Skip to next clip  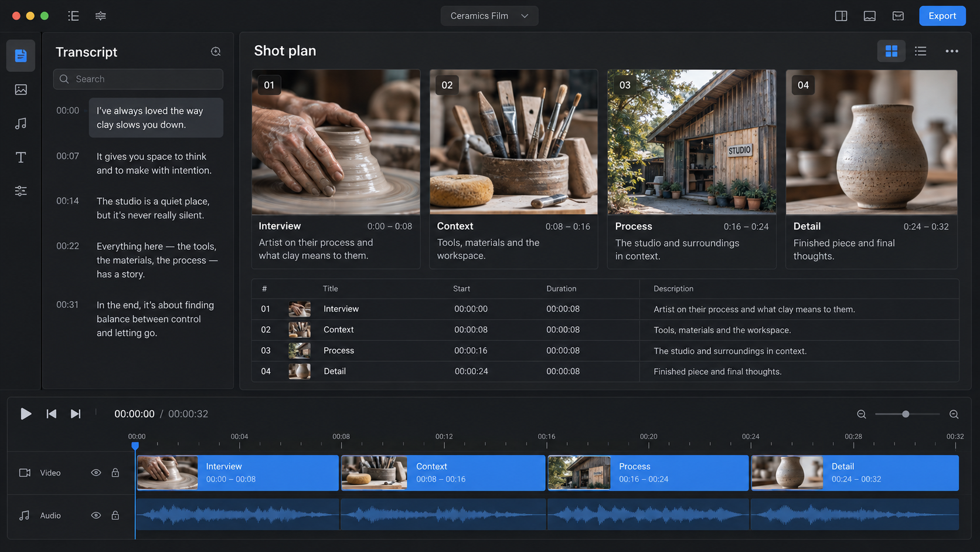tap(76, 414)
